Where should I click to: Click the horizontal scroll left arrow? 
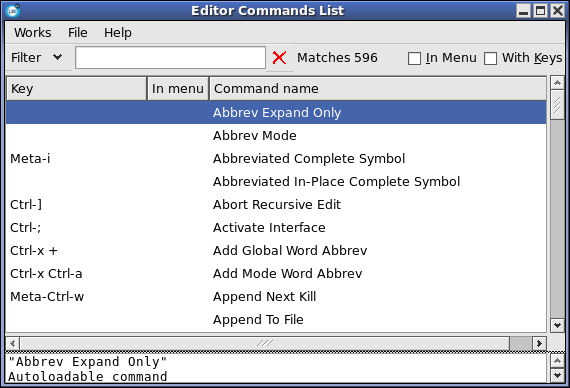13,343
